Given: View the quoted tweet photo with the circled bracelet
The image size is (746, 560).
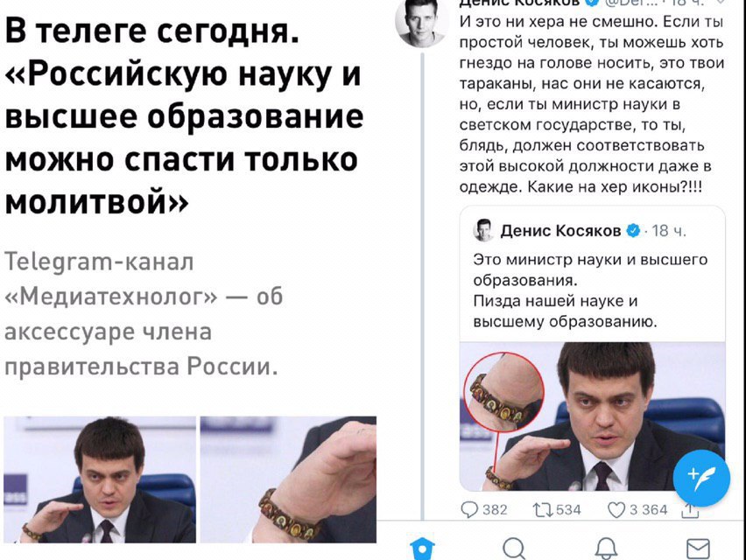Looking at the screenshot, I should pos(592,416).
